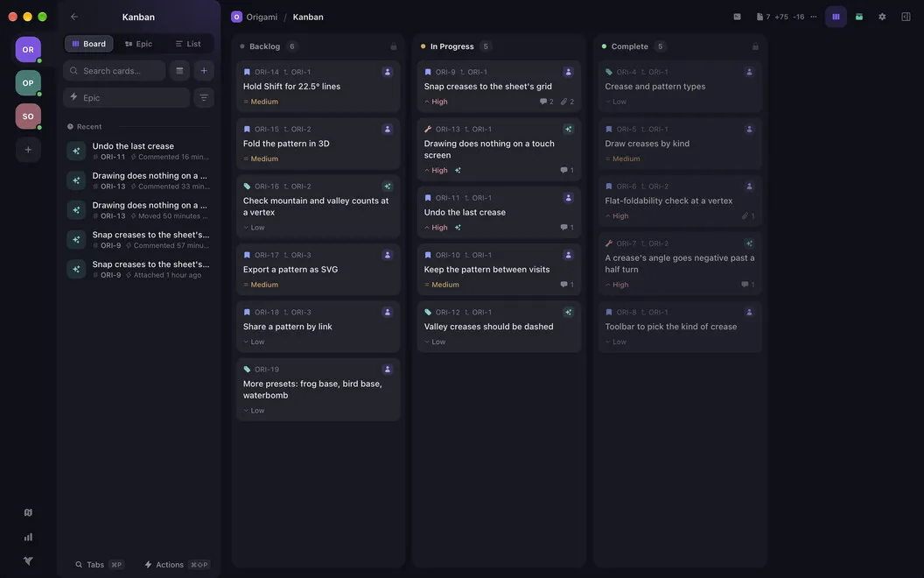Open the Actions command button
The width and height of the screenshot is (924, 578).
(x=177, y=565)
